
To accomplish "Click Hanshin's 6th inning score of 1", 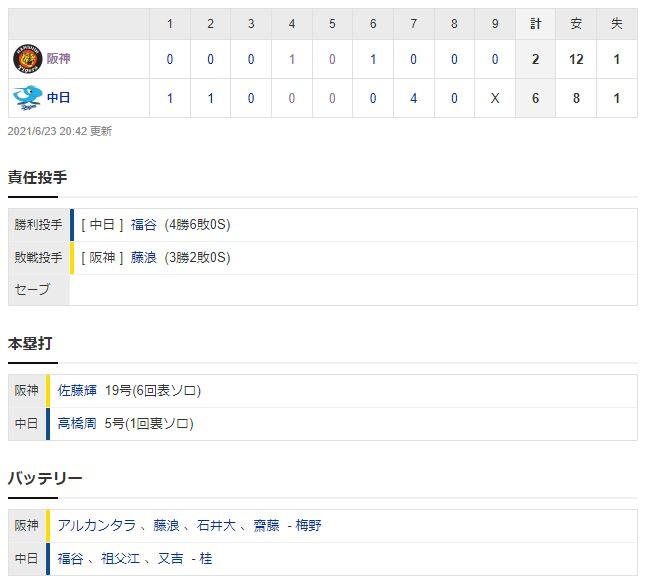I will click(x=373, y=59).
